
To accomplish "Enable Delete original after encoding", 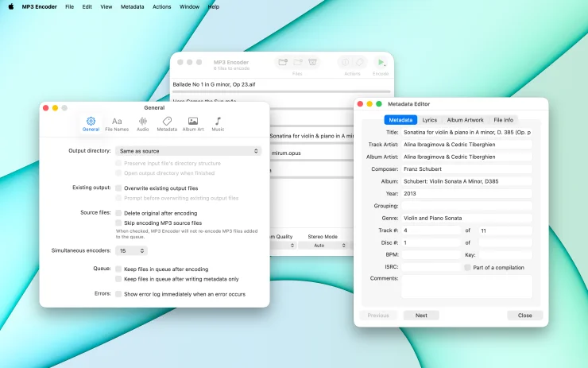I will [118, 213].
